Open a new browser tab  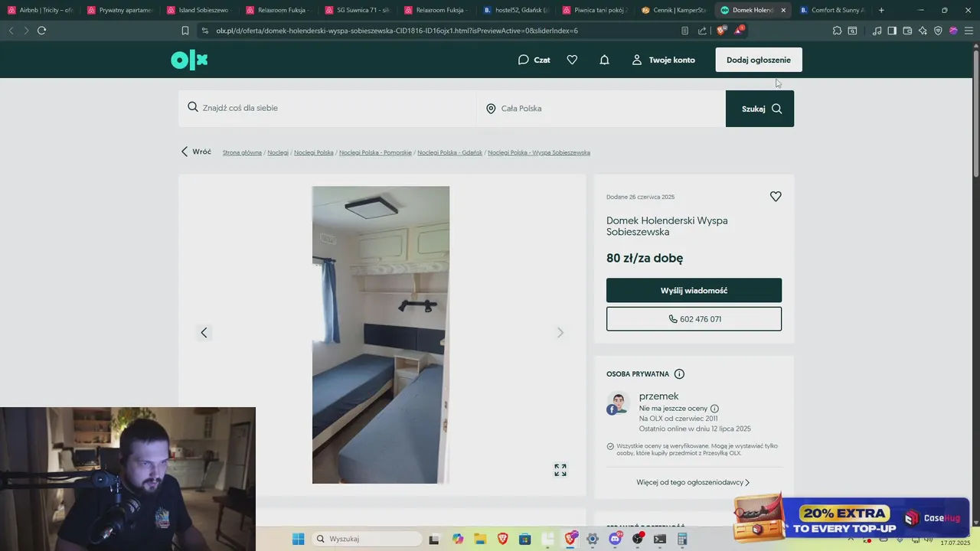click(x=881, y=10)
